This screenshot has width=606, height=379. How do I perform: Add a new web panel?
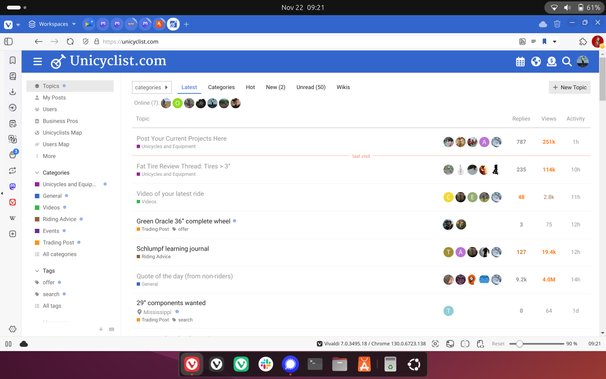tap(12, 234)
